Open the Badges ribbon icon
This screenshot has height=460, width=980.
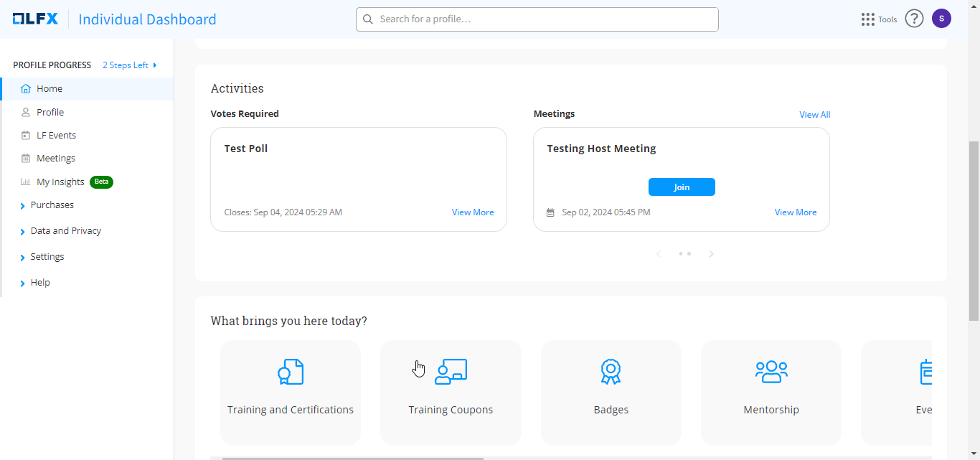[611, 372]
